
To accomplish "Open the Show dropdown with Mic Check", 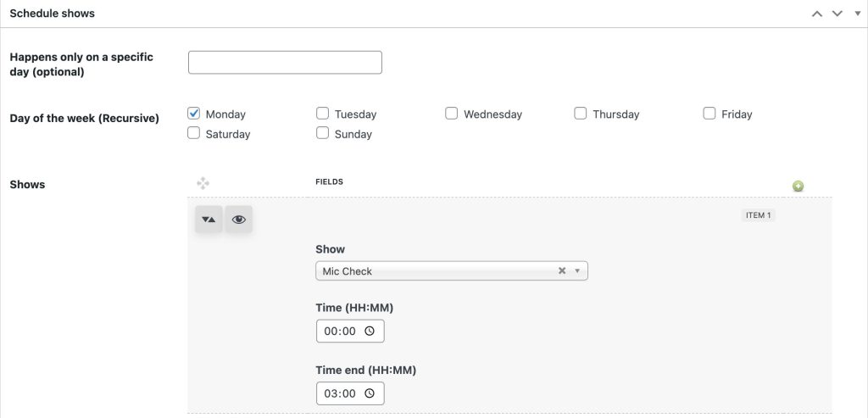I will 441,271.
